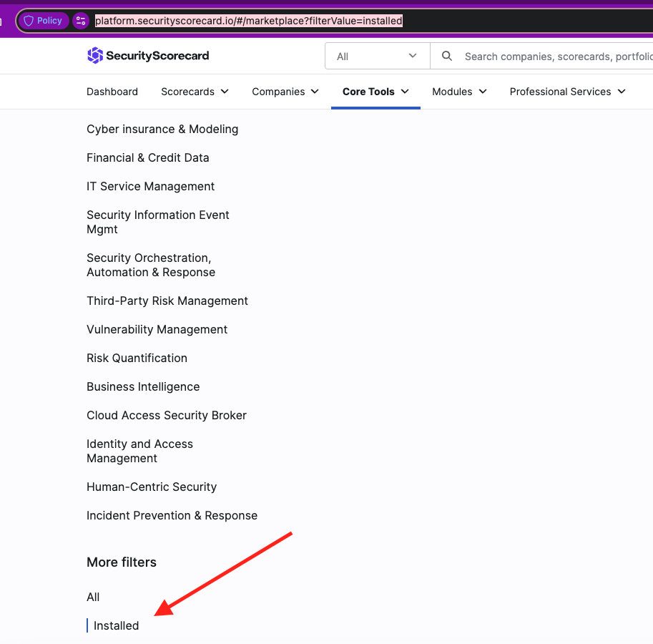Image resolution: width=653 pixels, height=644 pixels.
Task: Filter by Incident Prevention & Response
Action: (x=172, y=516)
